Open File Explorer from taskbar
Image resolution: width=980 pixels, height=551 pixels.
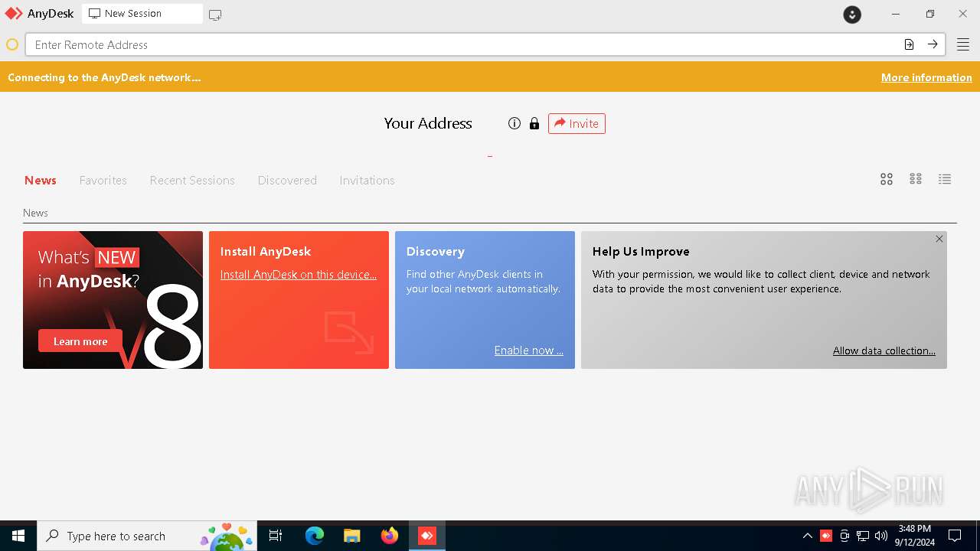(x=351, y=536)
